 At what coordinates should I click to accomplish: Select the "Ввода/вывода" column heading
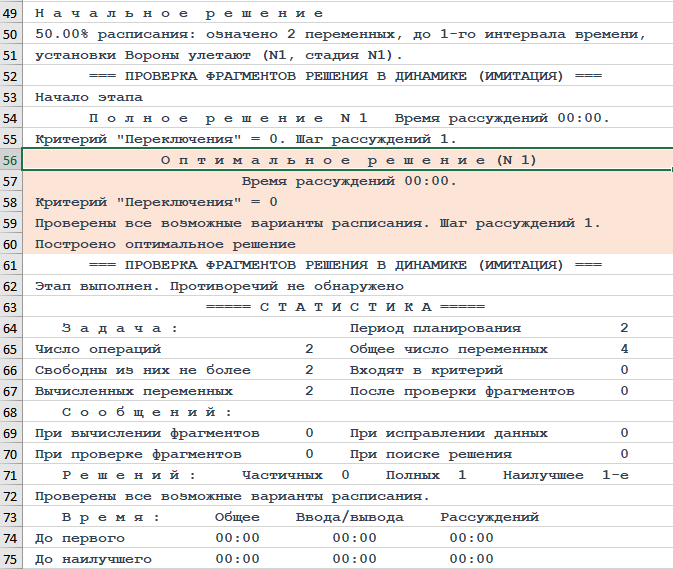click(x=349, y=517)
